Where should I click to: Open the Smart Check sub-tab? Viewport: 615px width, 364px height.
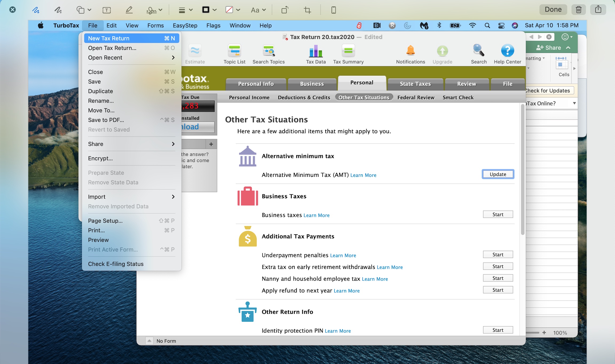coord(458,98)
